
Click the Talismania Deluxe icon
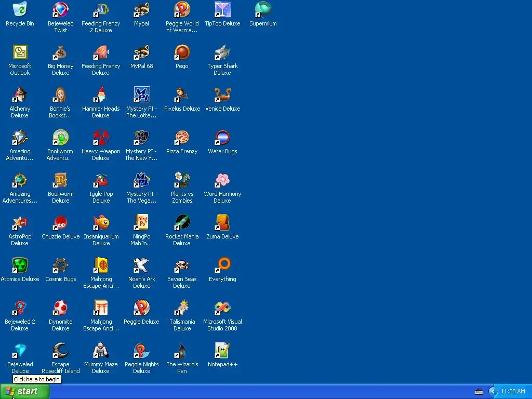point(182,308)
